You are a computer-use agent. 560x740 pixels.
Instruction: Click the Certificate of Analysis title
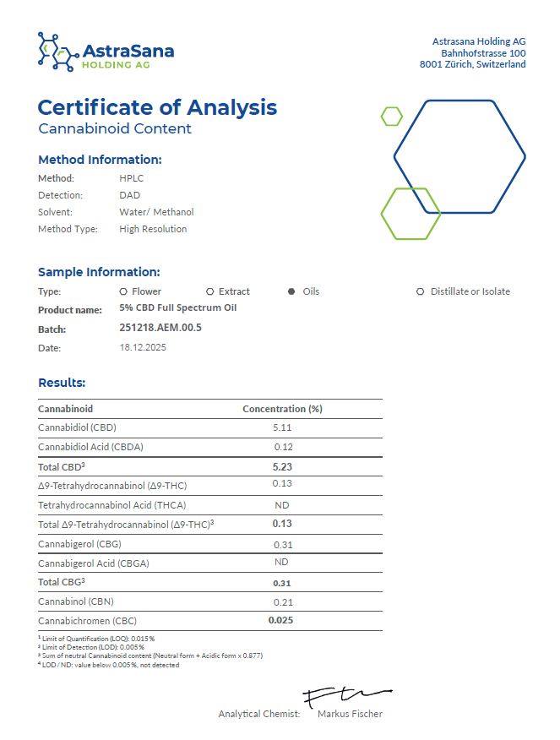[157, 108]
